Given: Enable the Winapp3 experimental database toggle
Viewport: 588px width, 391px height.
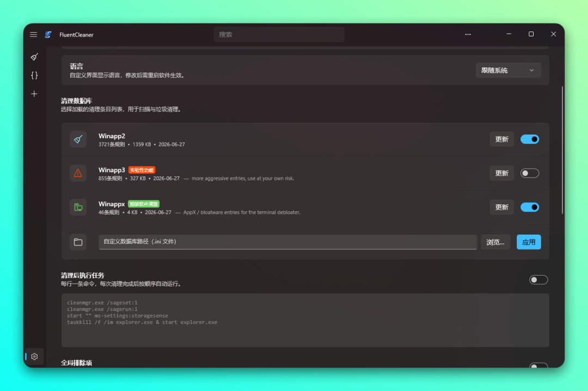Looking at the screenshot, I should [530, 173].
